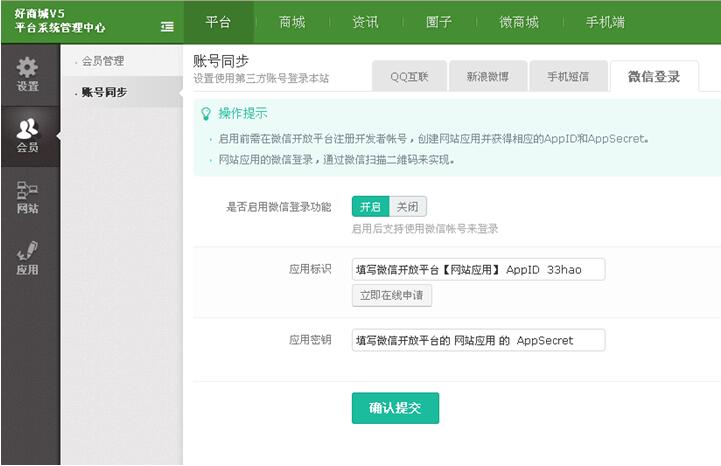
Task: Select the 会员 members icon
Action: click(27, 128)
